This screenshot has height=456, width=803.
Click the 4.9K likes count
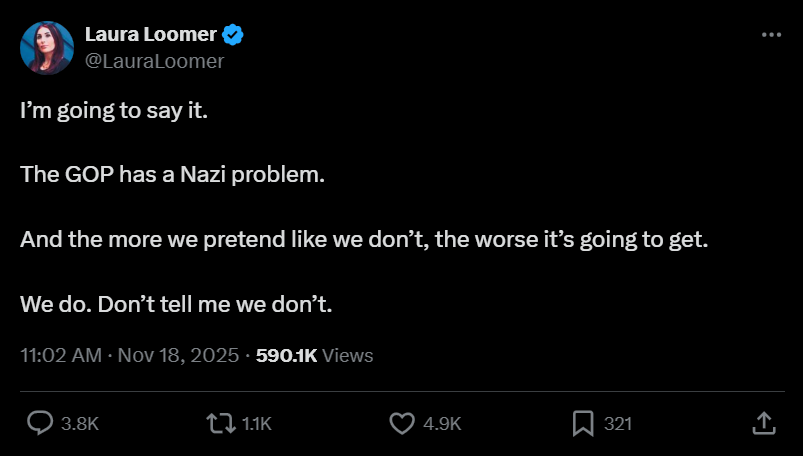point(442,424)
